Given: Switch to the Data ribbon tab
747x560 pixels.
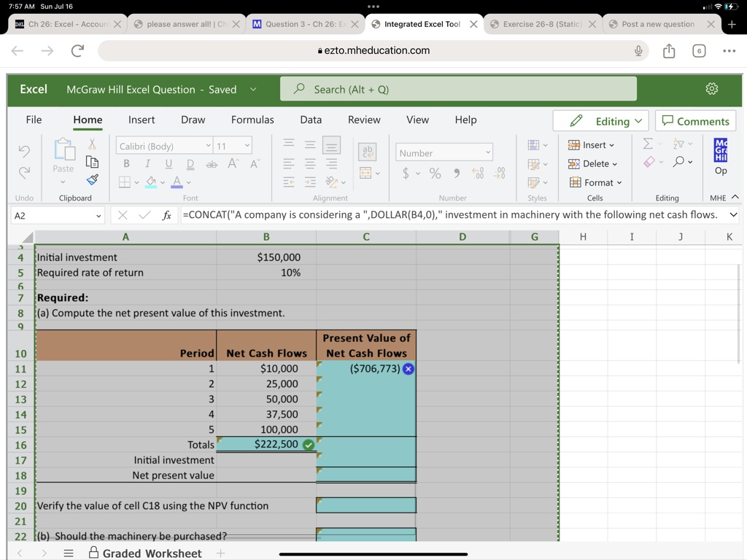Looking at the screenshot, I should 311,120.
